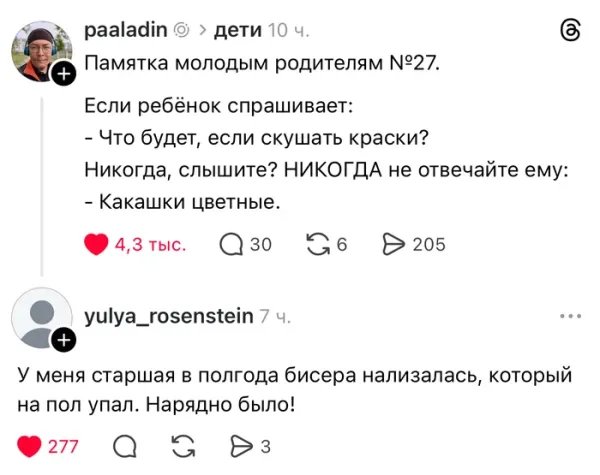This screenshot has width=600, height=475.
Task: Share the paaladin post via the send icon
Action: tap(393, 244)
